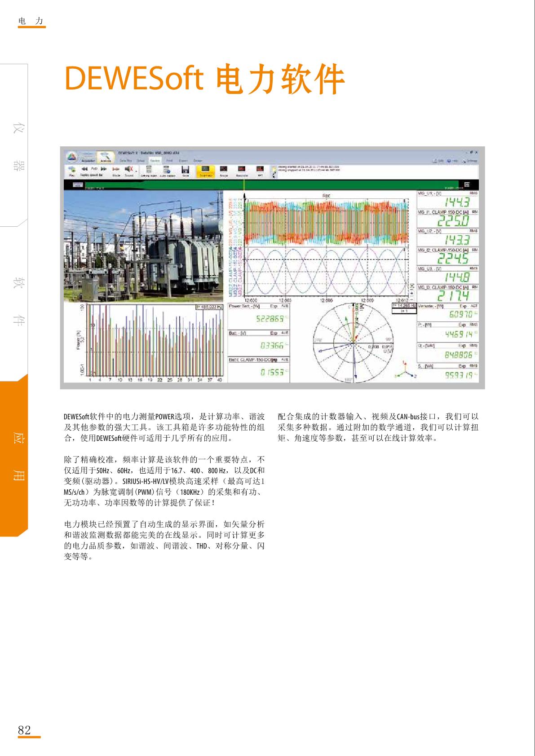Screen dimensions: 535x756
Task: Open the Print tab
Action: point(169,161)
